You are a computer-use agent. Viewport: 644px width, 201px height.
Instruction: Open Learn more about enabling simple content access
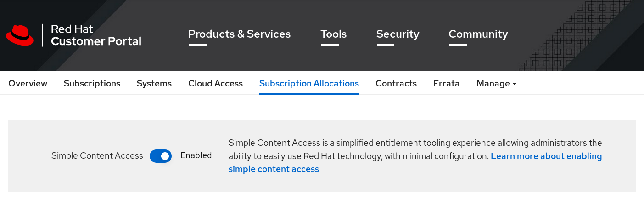(x=546, y=156)
